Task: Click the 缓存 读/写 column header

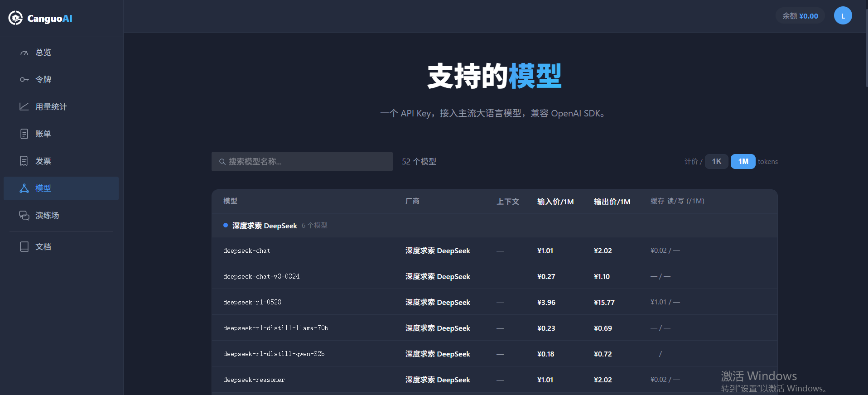Action: [x=677, y=201]
